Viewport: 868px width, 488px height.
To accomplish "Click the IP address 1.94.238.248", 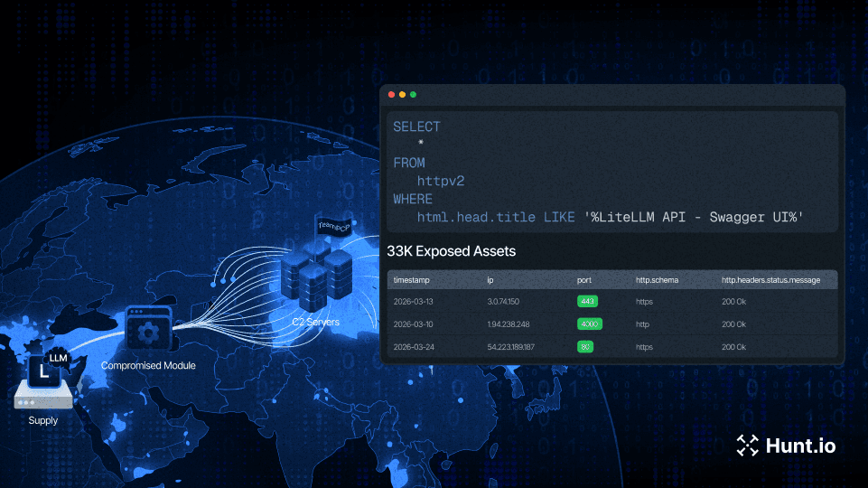I will point(509,324).
